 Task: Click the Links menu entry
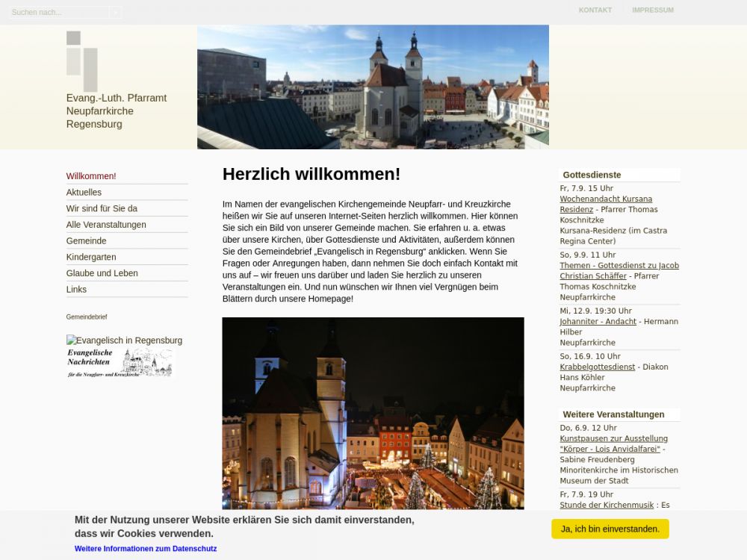[x=76, y=290]
